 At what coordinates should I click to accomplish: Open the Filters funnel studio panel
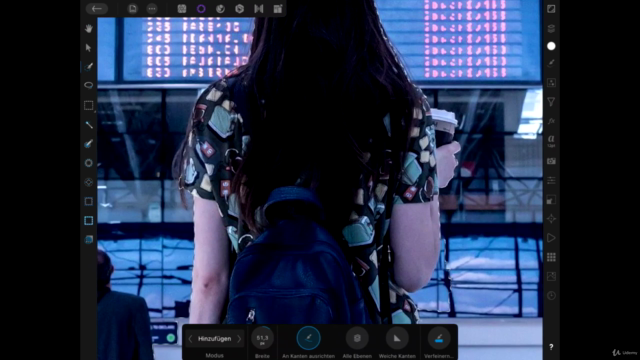[x=551, y=102]
